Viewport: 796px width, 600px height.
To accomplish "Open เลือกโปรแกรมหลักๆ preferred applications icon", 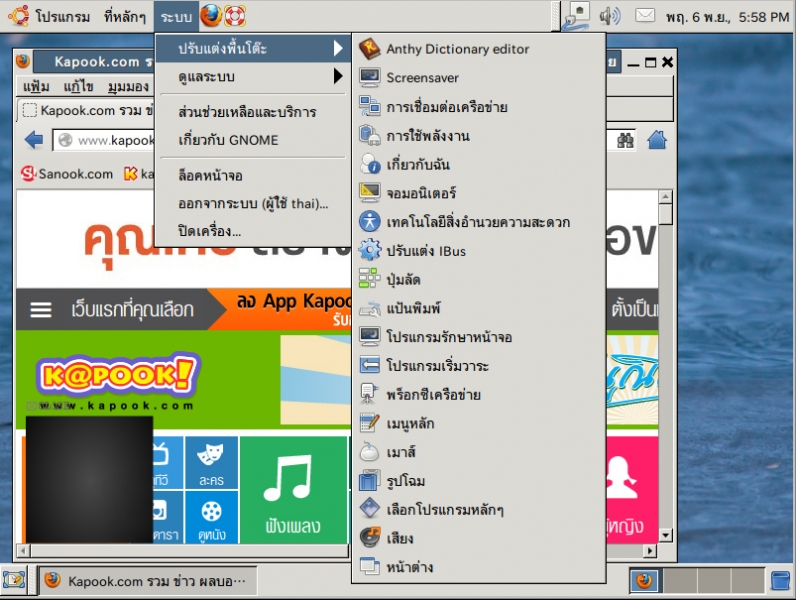I will pos(370,509).
